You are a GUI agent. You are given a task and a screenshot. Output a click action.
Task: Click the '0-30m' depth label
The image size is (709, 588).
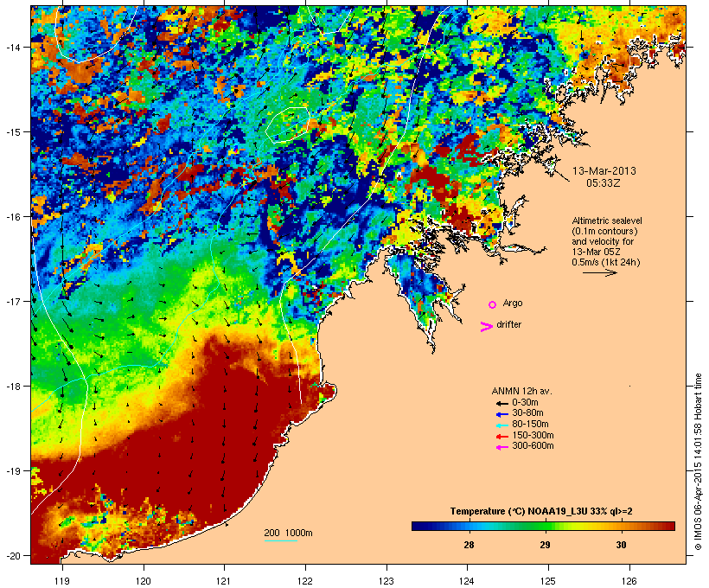525,403
